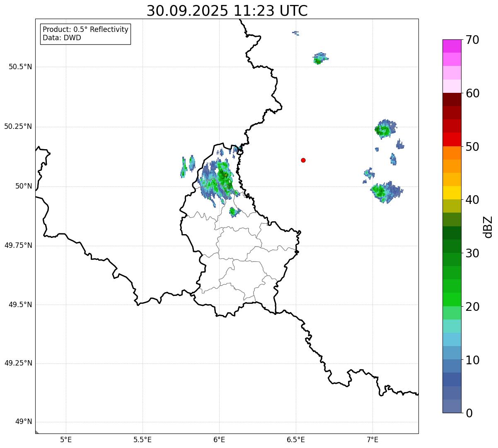Click the 5.5°E longitude label
Viewport: 498px width, 448px height.
pyautogui.click(x=143, y=440)
